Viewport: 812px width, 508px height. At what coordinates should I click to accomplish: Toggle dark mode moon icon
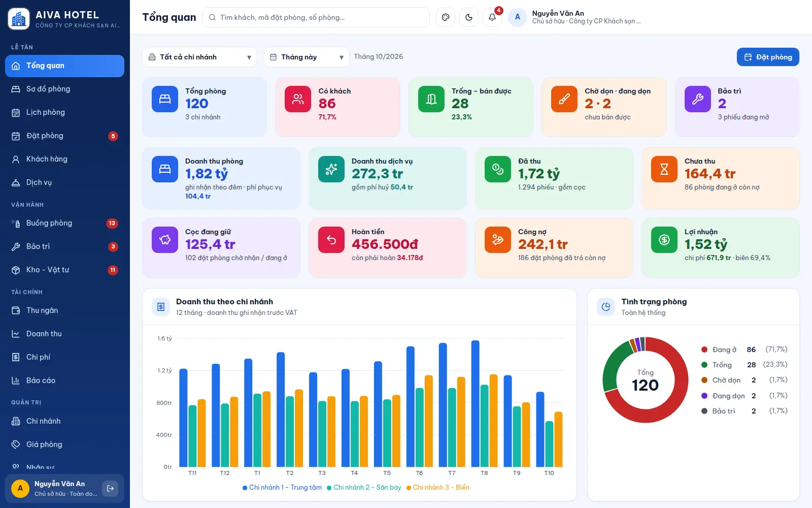[469, 17]
